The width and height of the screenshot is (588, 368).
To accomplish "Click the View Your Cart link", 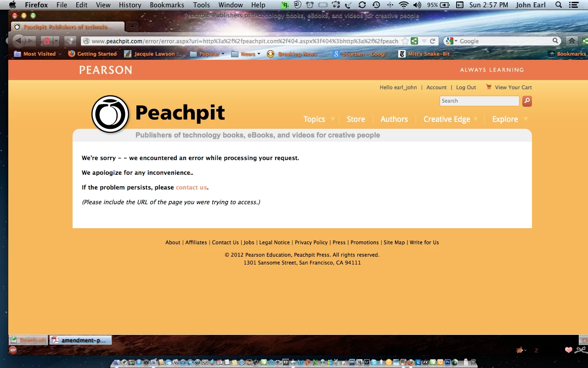I will [513, 87].
